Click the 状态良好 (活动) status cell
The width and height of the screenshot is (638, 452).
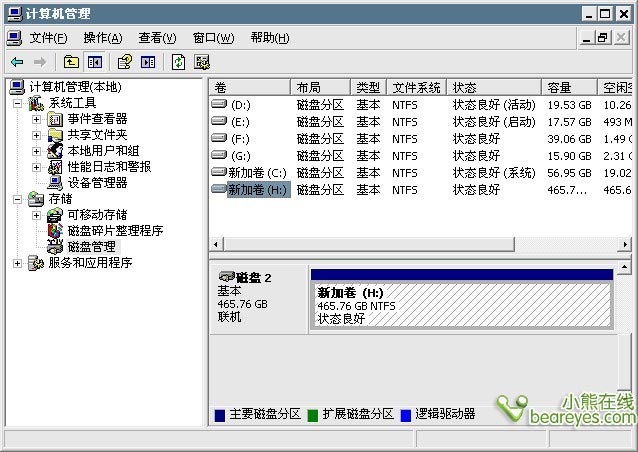point(494,105)
